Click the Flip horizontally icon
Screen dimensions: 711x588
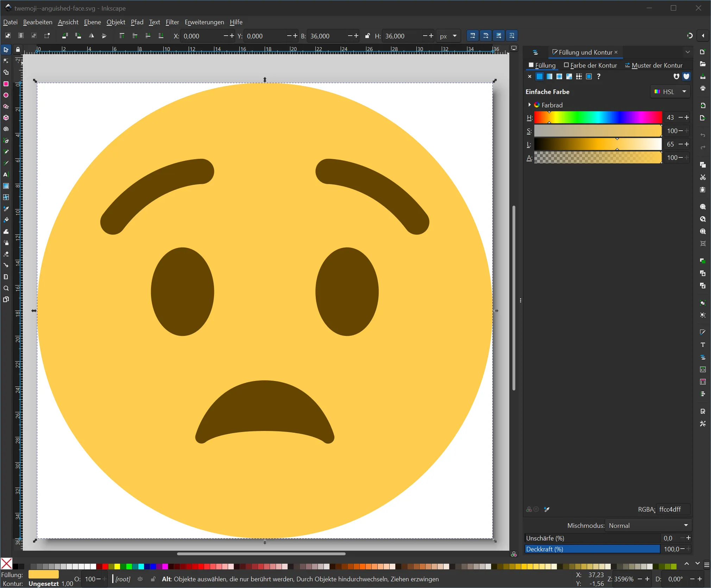[x=91, y=36]
